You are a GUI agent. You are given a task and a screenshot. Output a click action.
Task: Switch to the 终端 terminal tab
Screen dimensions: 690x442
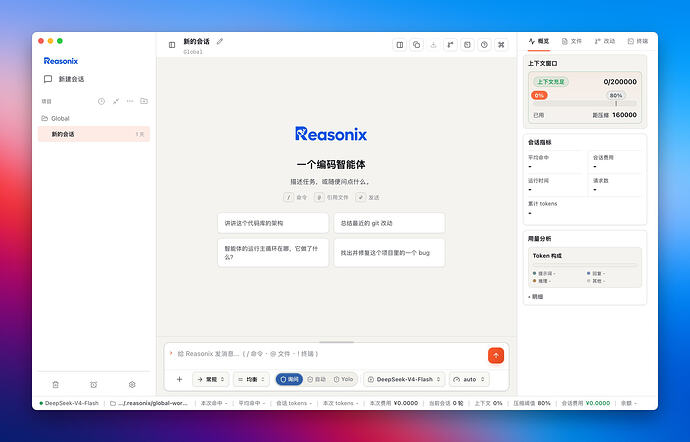(638, 41)
